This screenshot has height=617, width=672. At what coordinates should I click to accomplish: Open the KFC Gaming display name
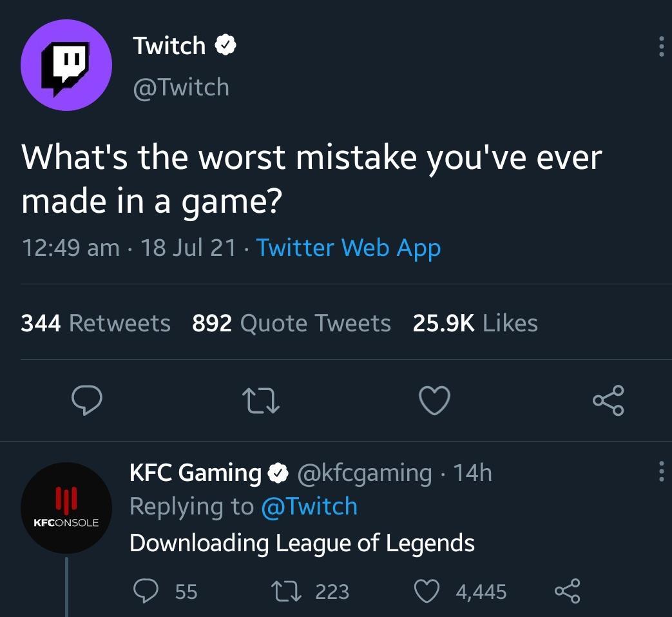pyautogui.click(x=195, y=473)
